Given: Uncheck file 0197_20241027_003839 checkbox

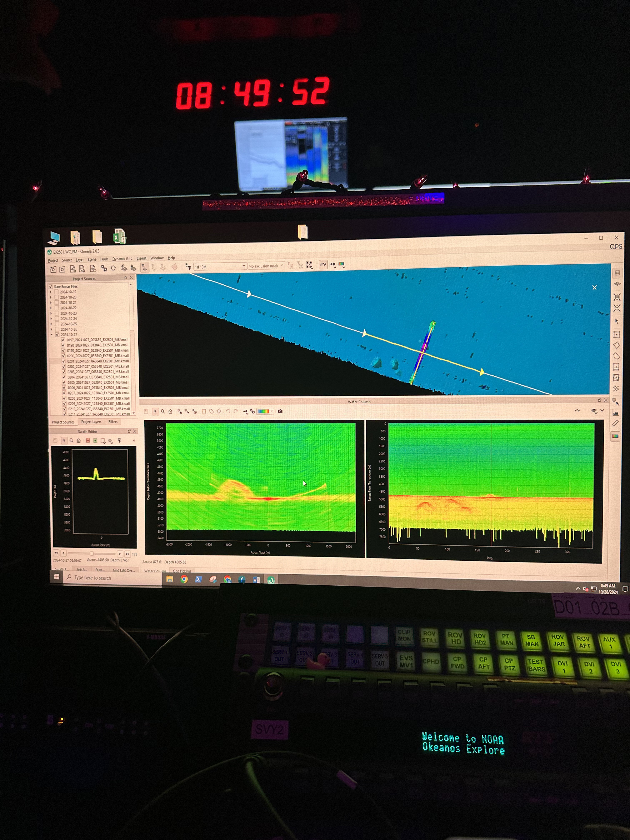Looking at the screenshot, I should (x=63, y=340).
